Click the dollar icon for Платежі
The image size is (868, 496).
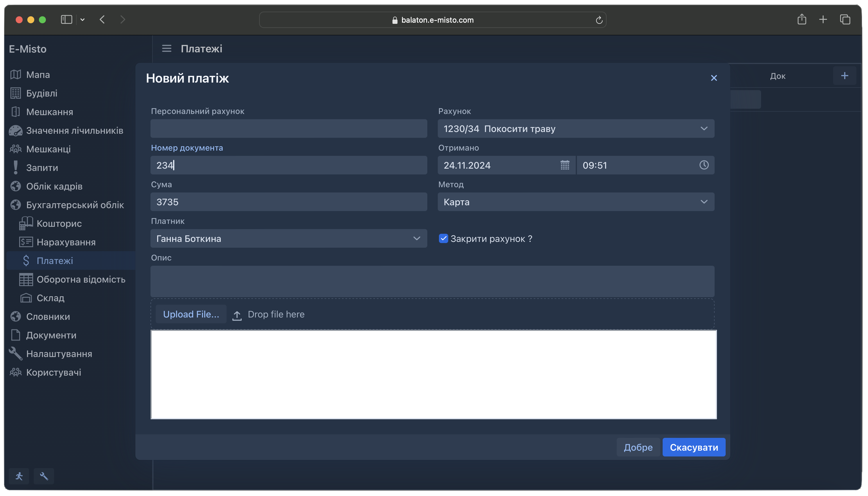click(x=26, y=261)
